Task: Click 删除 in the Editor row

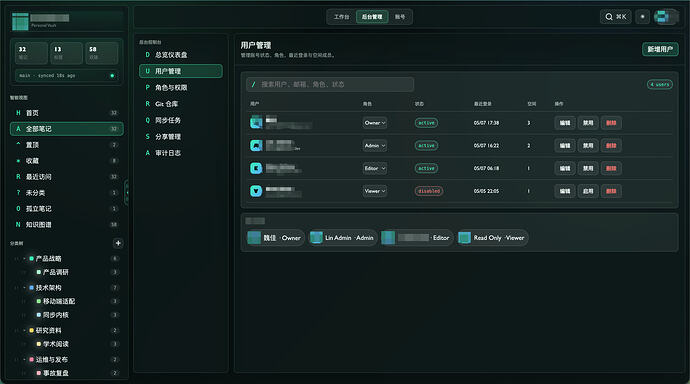Action: coord(611,168)
